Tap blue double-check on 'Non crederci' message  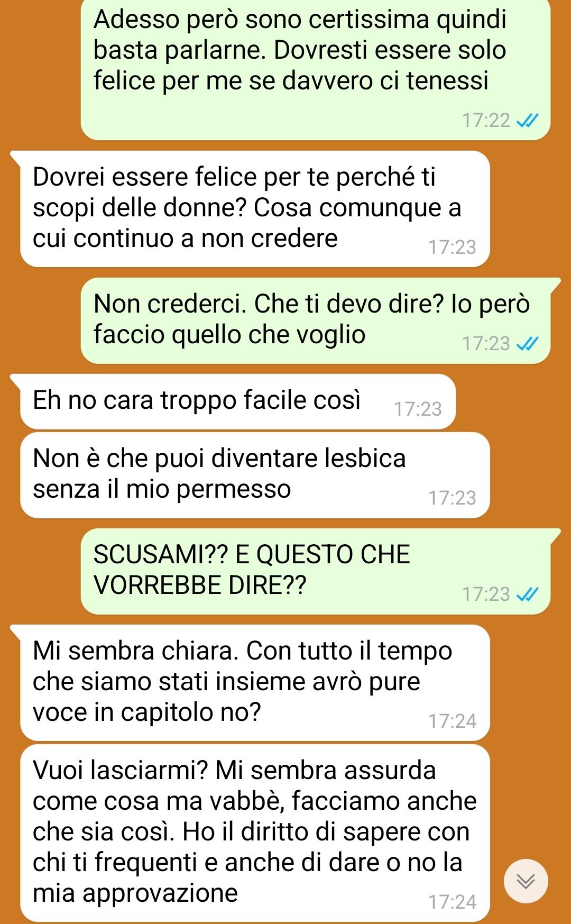(527, 344)
